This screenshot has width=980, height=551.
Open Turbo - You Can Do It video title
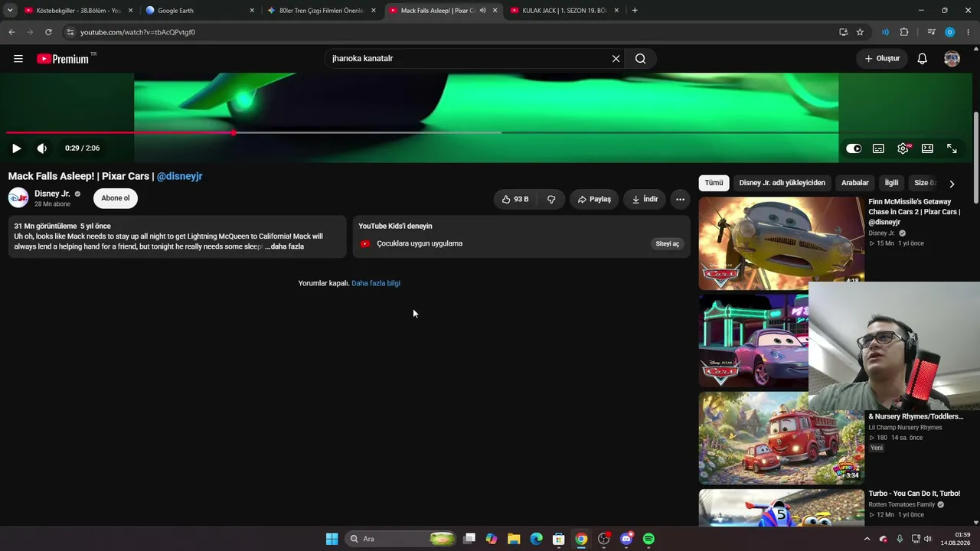click(914, 494)
